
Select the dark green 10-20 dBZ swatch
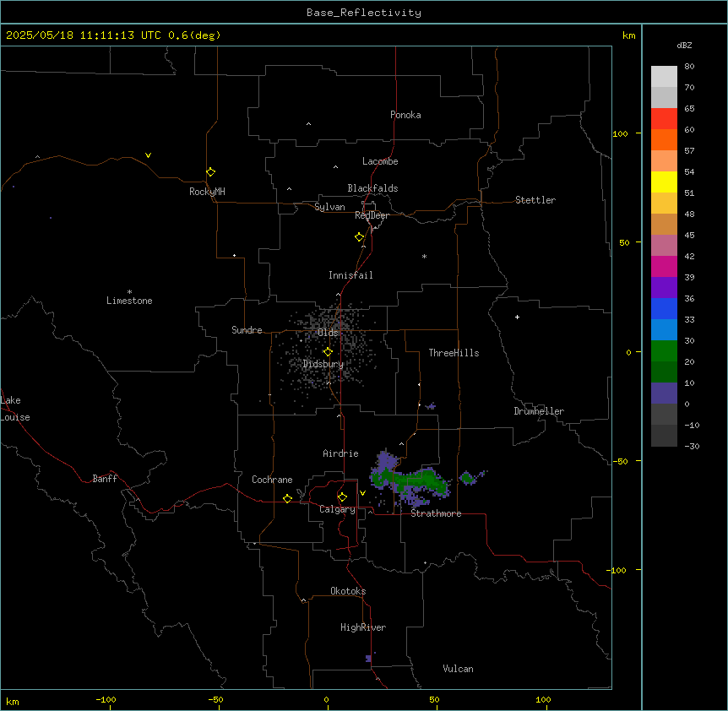[x=664, y=372]
